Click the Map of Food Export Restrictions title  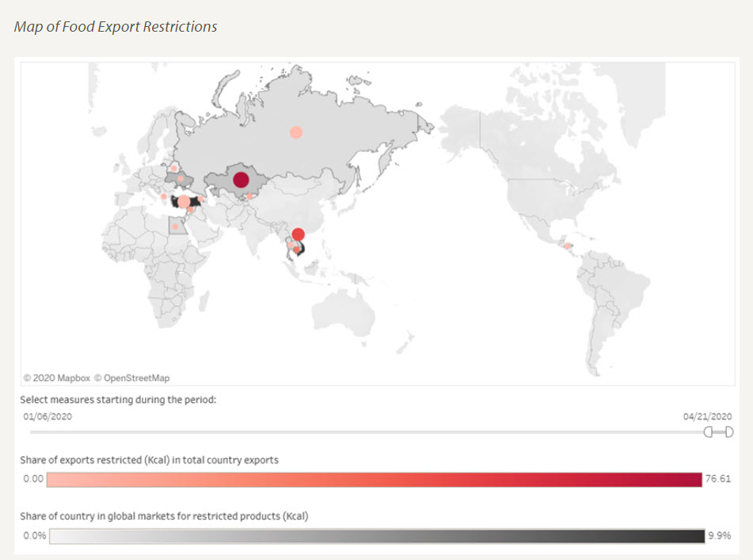[x=116, y=26]
